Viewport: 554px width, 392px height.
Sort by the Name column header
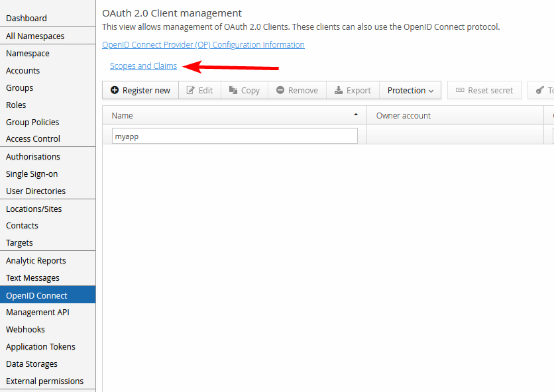pyautogui.click(x=235, y=116)
